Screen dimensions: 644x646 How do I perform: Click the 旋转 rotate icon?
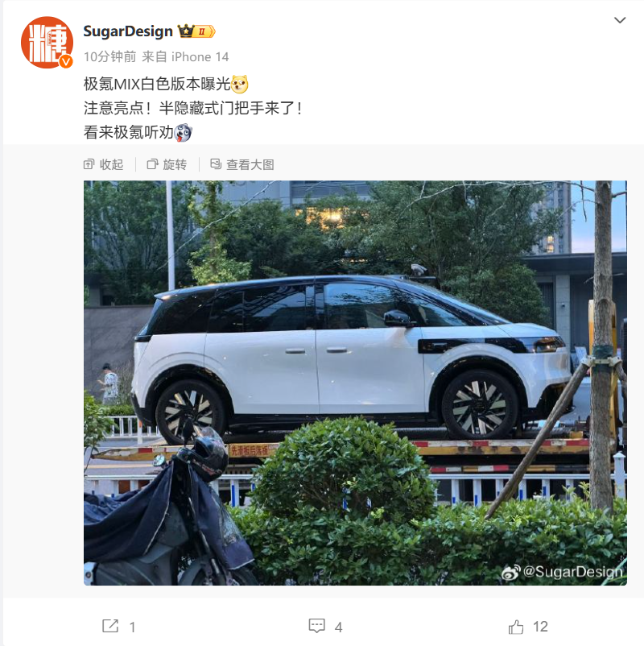(x=152, y=164)
